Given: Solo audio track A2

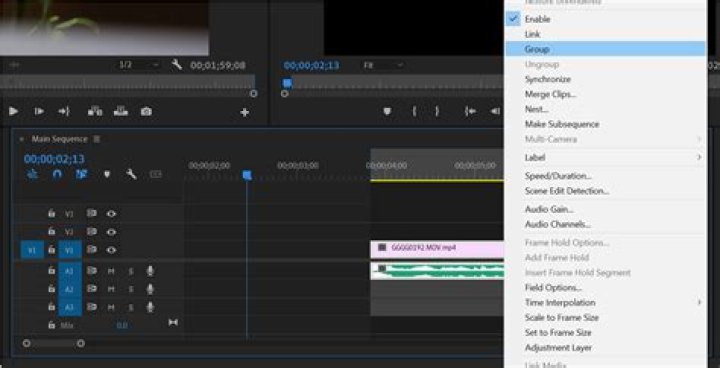Looking at the screenshot, I should [x=131, y=289].
